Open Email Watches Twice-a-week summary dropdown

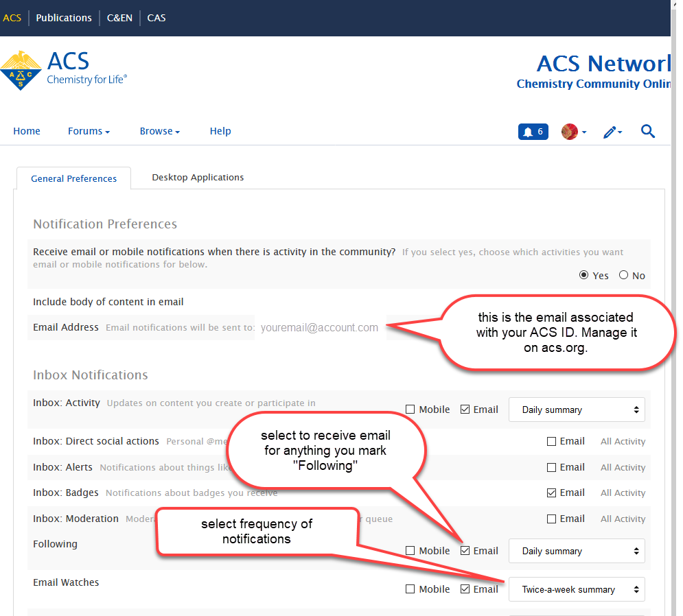click(x=577, y=589)
